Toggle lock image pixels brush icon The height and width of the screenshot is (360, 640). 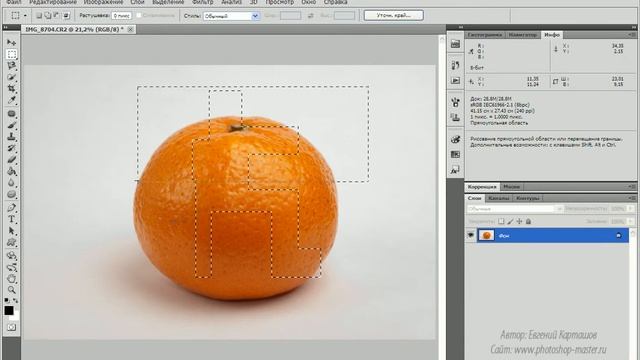[510, 221]
